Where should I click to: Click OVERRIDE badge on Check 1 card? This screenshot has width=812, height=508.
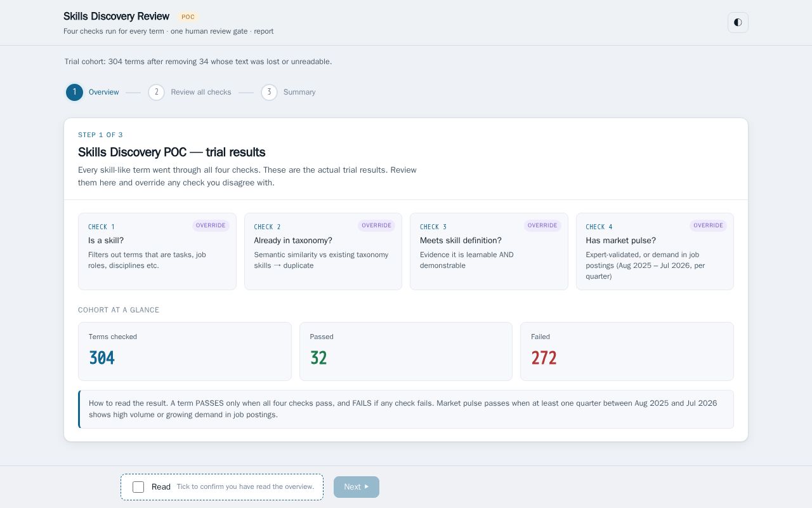tap(211, 225)
